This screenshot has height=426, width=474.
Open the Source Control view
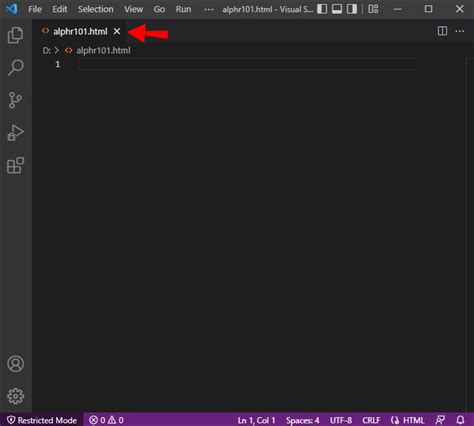(x=15, y=100)
